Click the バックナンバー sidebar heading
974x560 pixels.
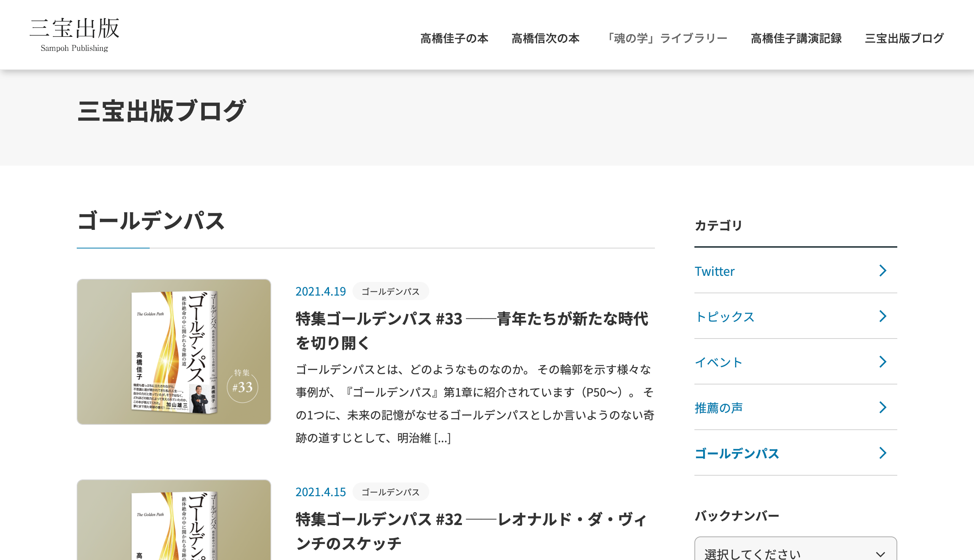(737, 516)
